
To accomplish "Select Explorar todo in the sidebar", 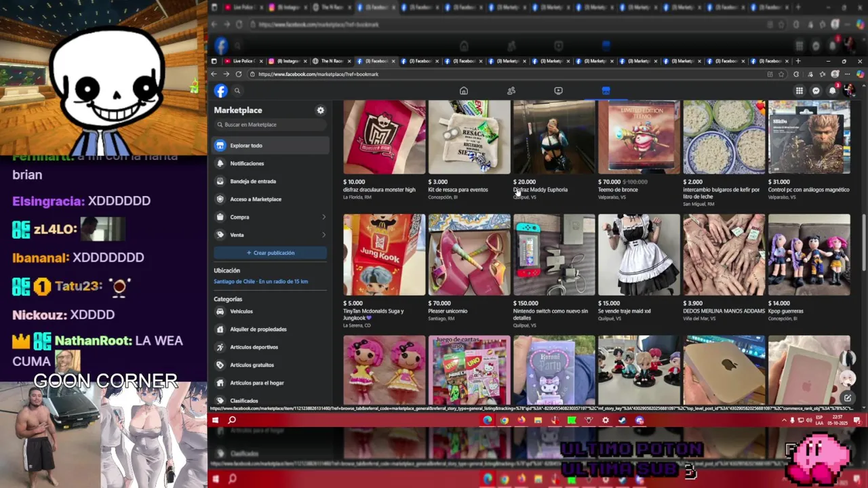I will pos(270,145).
